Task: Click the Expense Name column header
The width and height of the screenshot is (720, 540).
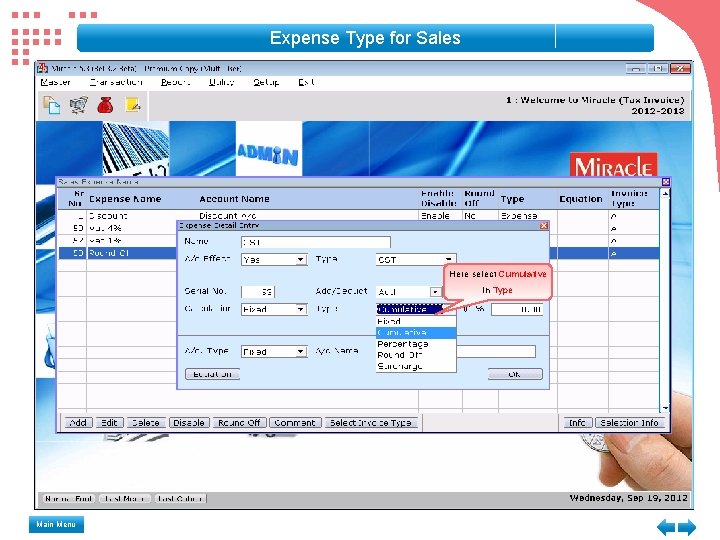Action: coord(125,199)
